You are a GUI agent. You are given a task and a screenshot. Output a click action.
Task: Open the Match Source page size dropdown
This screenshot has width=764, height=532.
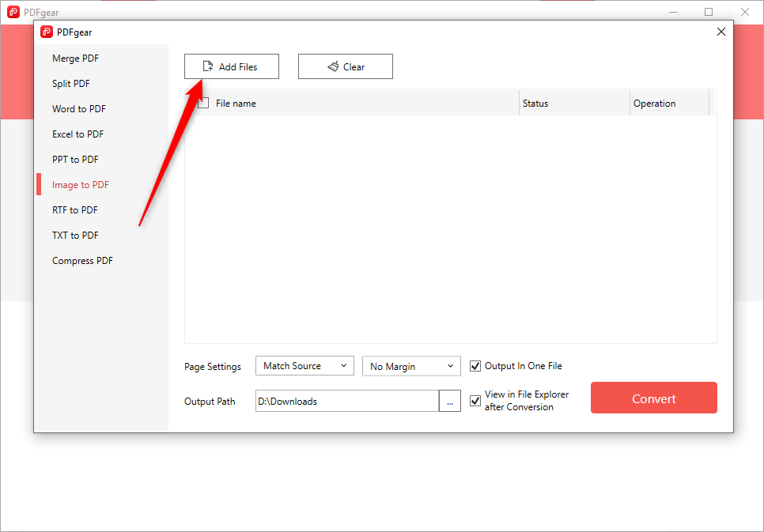304,366
